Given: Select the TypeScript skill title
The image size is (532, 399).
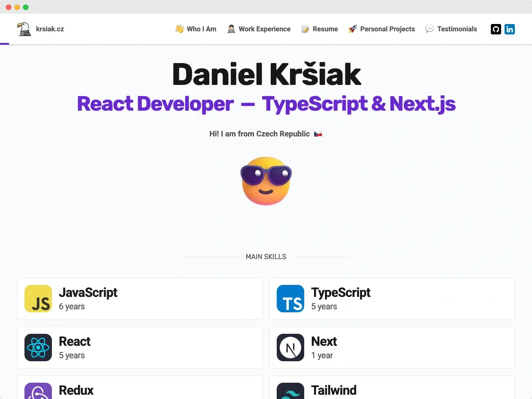Looking at the screenshot, I should 341,293.
